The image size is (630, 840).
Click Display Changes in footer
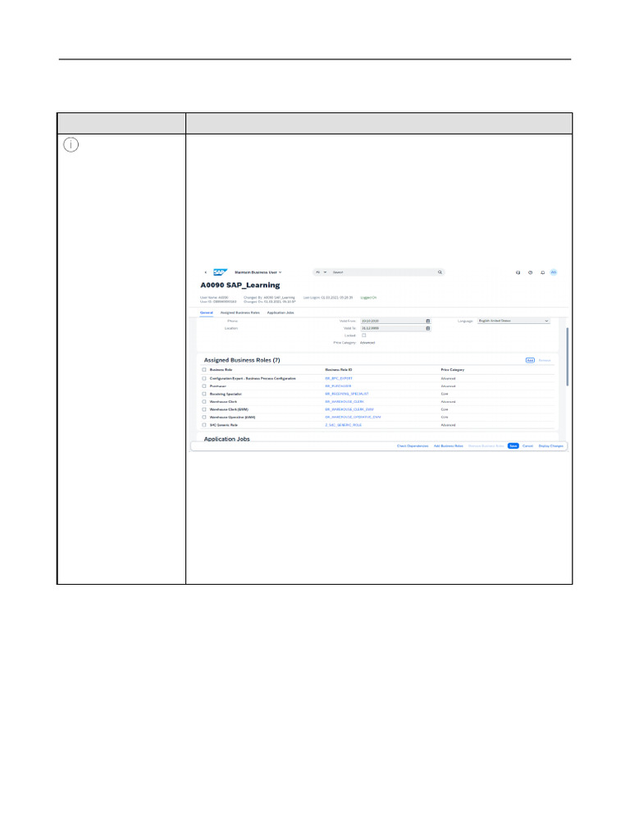(x=550, y=446)
